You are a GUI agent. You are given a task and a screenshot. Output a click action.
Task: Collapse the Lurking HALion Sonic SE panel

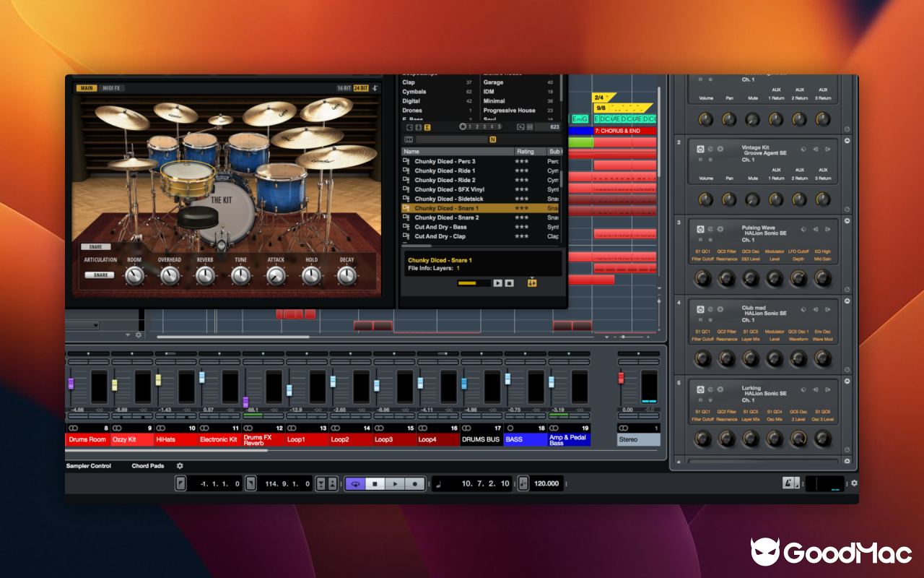pos(848,381)
